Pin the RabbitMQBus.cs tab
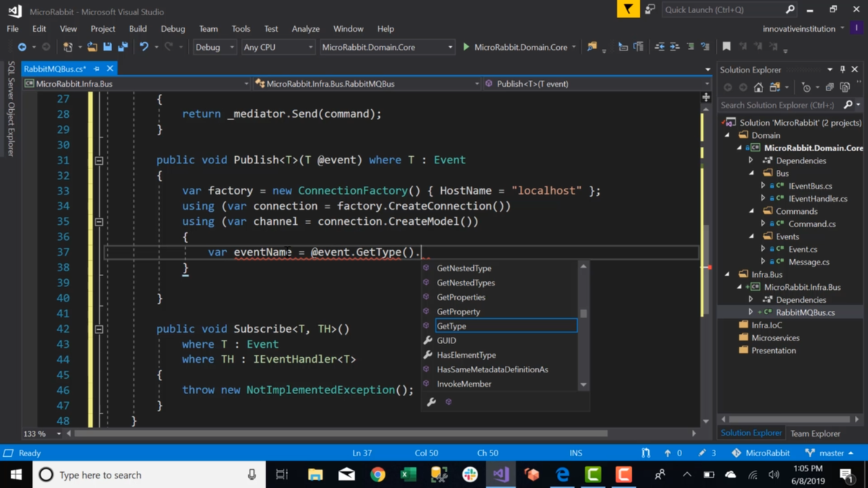868x488 pixels. point(96,69)
